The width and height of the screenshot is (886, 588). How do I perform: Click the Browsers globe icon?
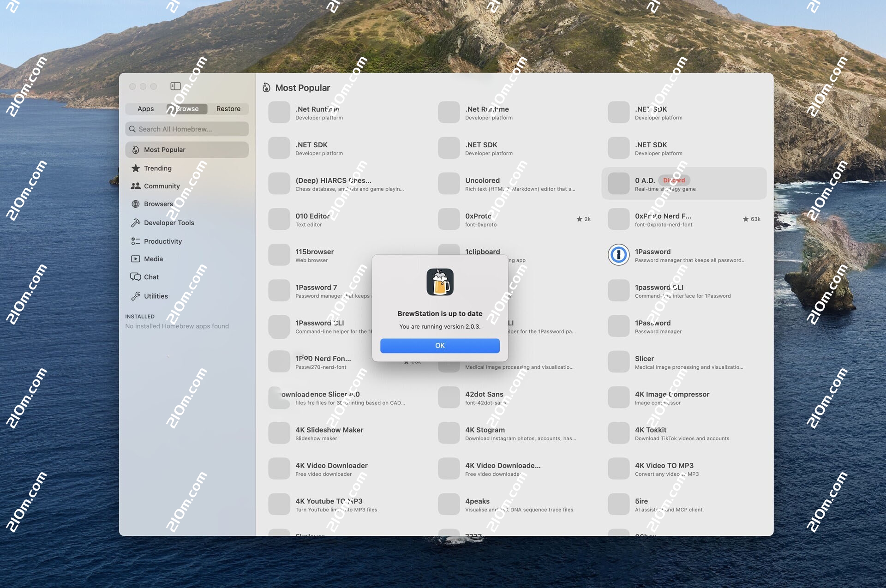tap(136, 204)
